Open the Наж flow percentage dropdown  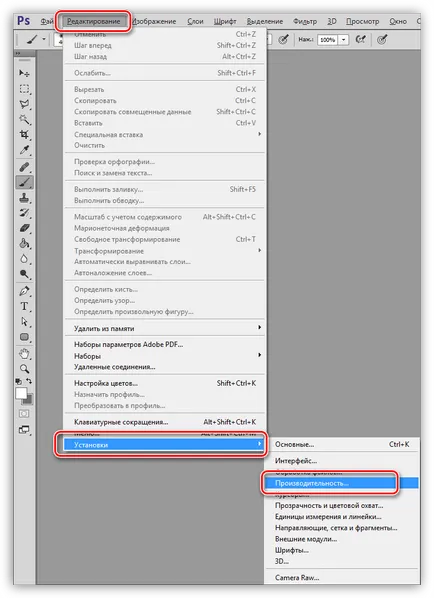click(x=344, y=40)
